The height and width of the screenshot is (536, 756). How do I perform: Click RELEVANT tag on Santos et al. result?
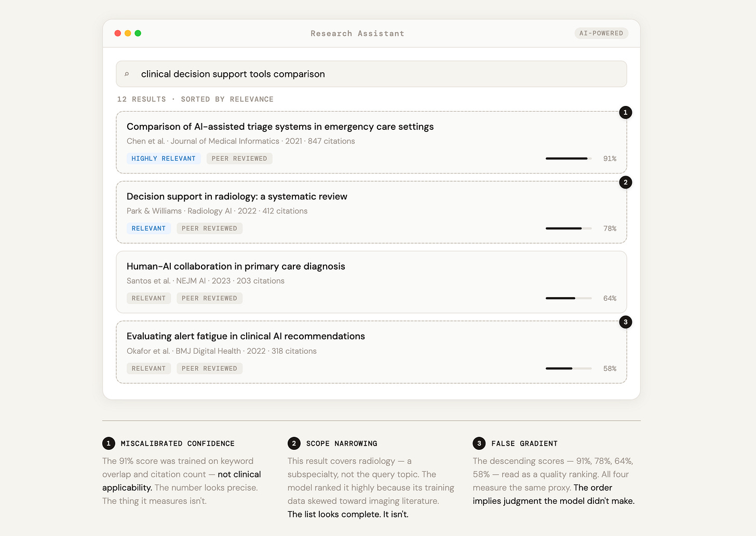(x=148, y=298)
